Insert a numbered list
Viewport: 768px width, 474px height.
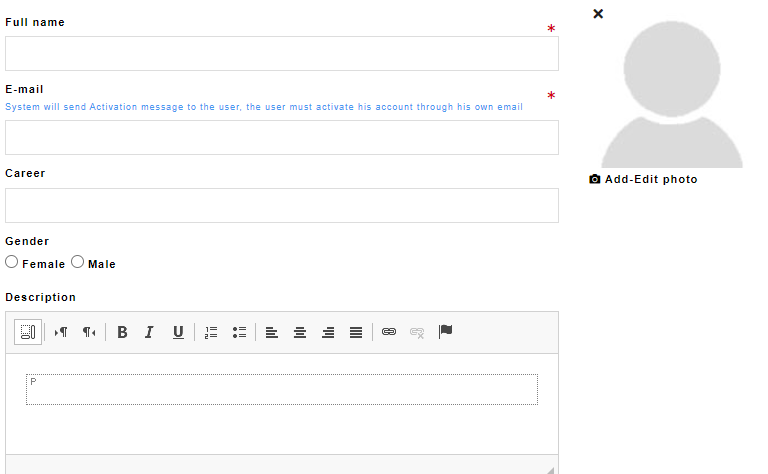tap(211, 332)
